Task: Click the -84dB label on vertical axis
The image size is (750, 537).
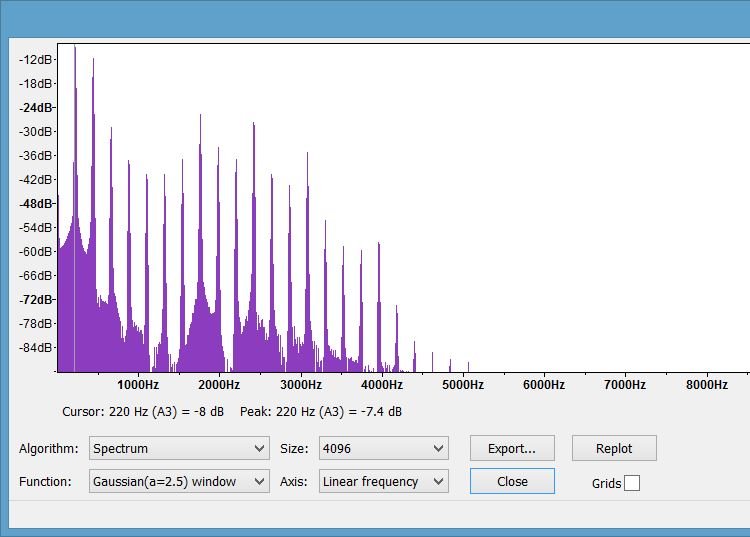Action: tap(35, 347)
